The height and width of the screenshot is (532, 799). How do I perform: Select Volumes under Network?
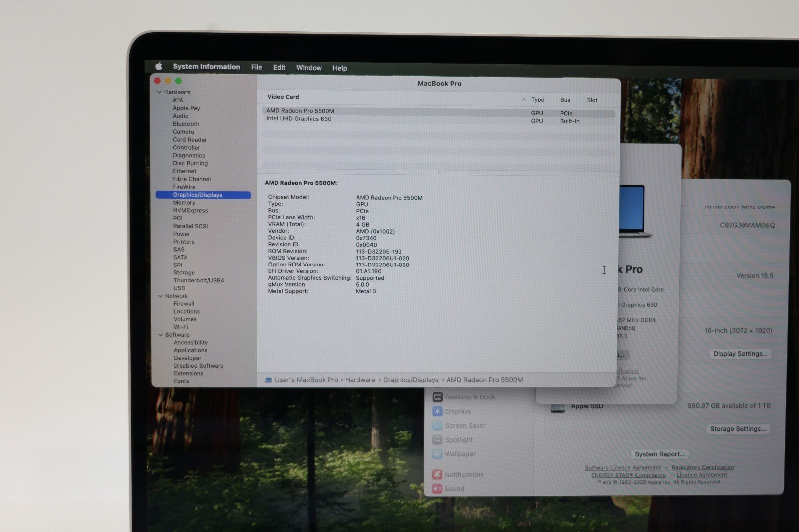click(x=185, y=319)
